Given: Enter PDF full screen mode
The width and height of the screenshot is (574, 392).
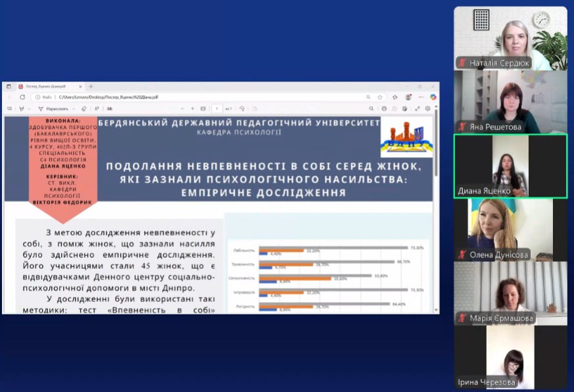Looking at the screenshot, I should pos(418,109).
